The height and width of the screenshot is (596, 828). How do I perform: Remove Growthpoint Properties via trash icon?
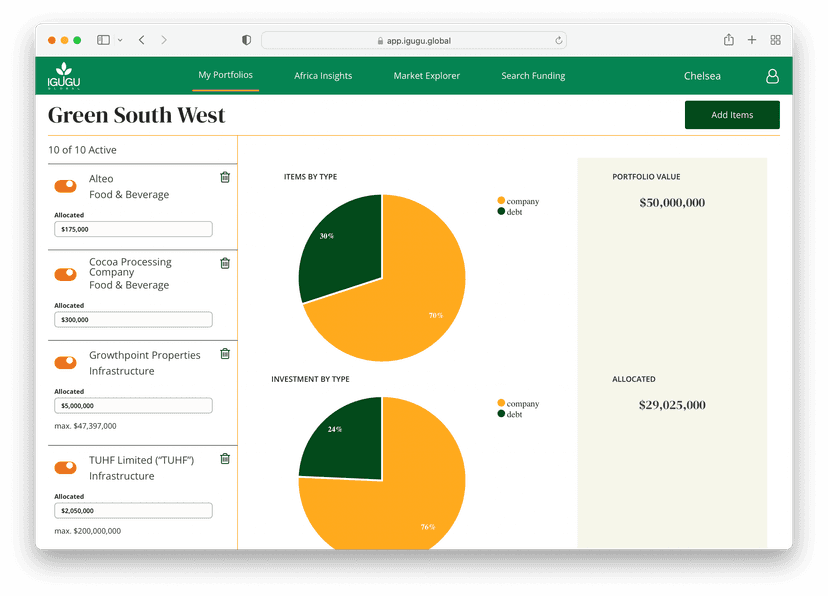225,354
